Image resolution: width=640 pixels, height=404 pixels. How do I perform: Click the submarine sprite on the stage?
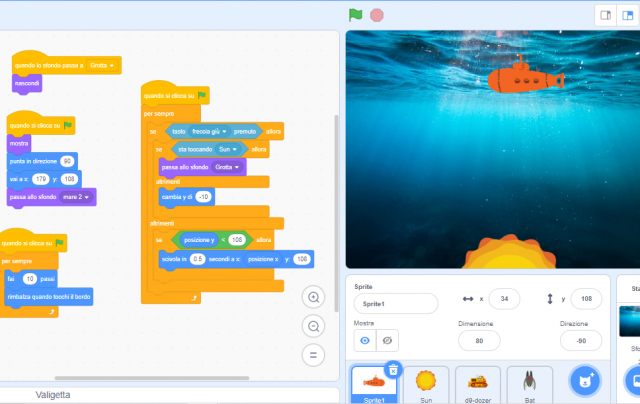coord(525,76)
